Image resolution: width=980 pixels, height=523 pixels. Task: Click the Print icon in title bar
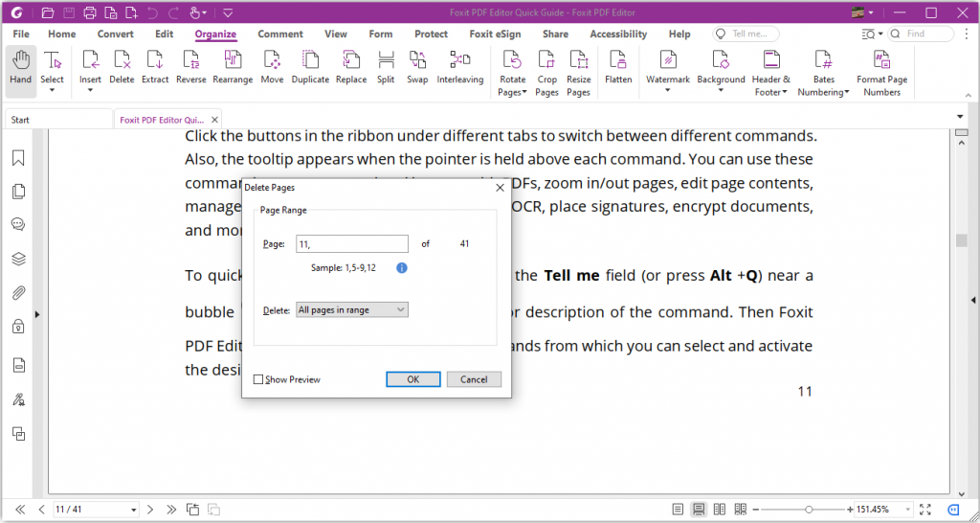90,12
